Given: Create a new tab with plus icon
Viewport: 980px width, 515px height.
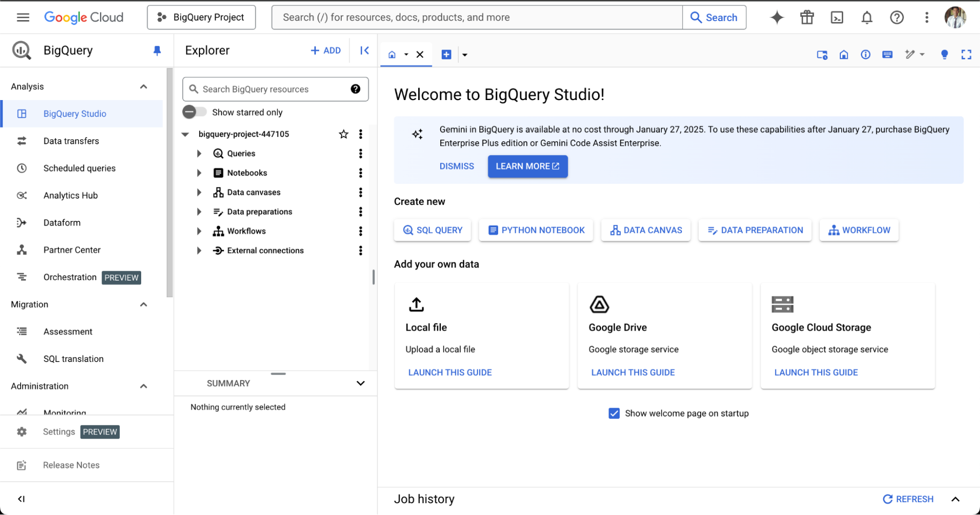Looking at the screenshot, I should click(446, 54).
